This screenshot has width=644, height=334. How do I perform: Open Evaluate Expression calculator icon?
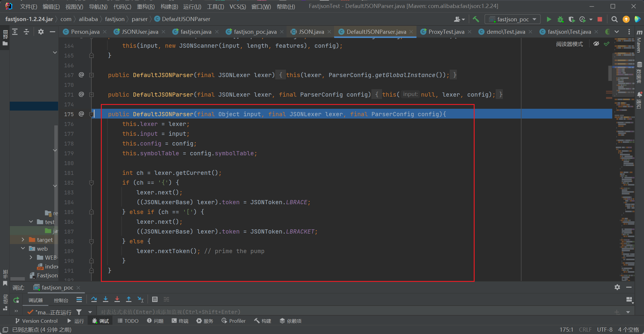click(155, 299)
